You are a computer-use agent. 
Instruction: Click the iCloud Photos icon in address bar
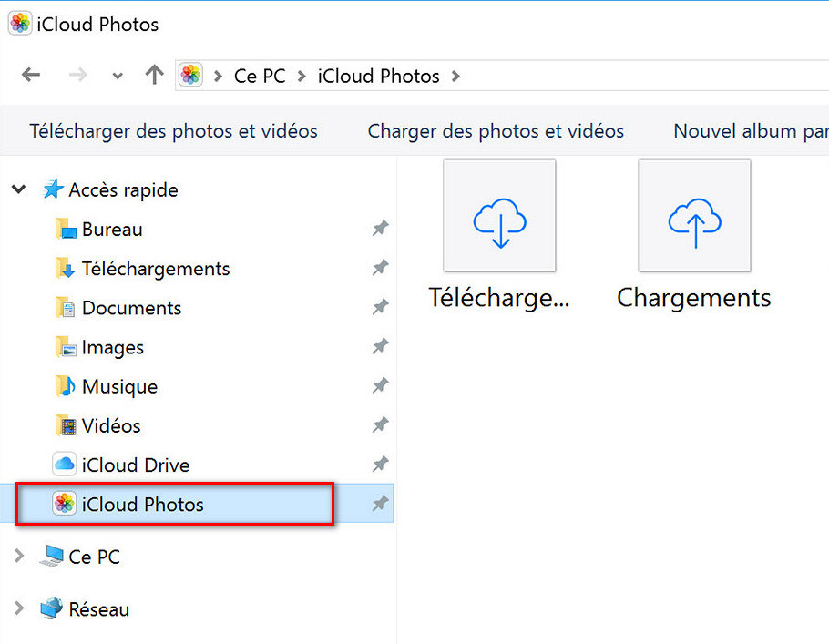190,76
